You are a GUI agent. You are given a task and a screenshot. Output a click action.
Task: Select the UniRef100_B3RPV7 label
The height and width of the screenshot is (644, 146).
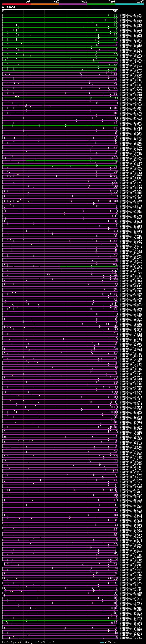click(x=131, y=148)
